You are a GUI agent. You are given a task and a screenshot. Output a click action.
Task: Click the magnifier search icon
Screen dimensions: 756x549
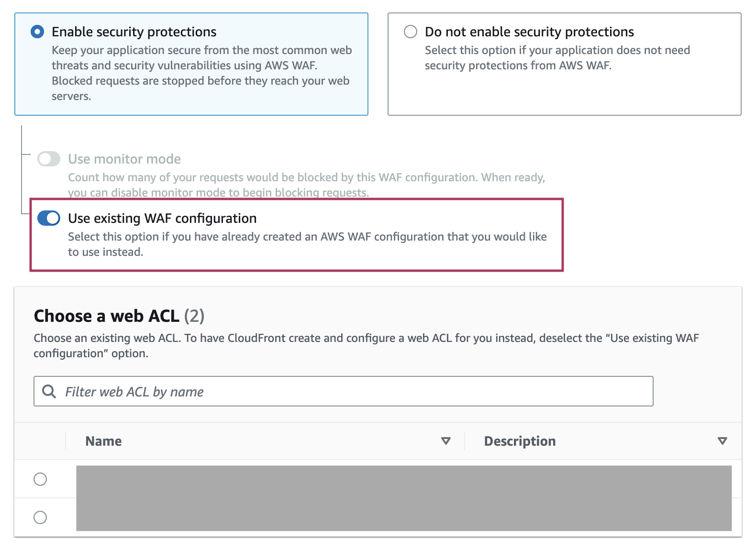(x=49, y=391)
